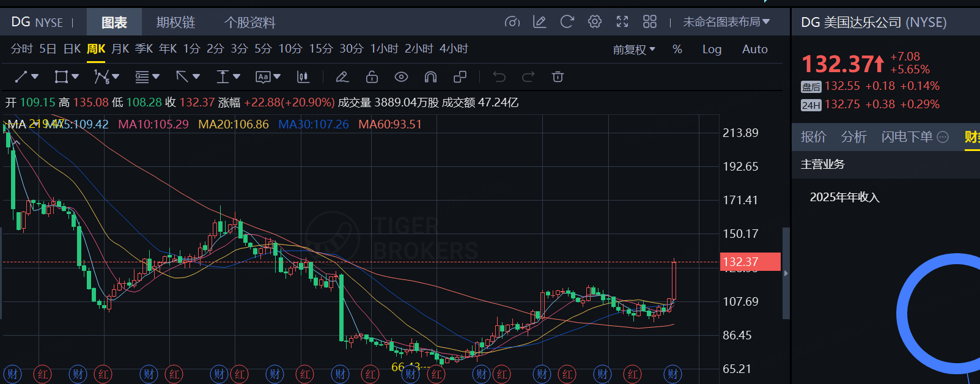This screenshot has width=980, height=384.
Task: Toggle drawings visibility eye icon
Action: [401, 77]
